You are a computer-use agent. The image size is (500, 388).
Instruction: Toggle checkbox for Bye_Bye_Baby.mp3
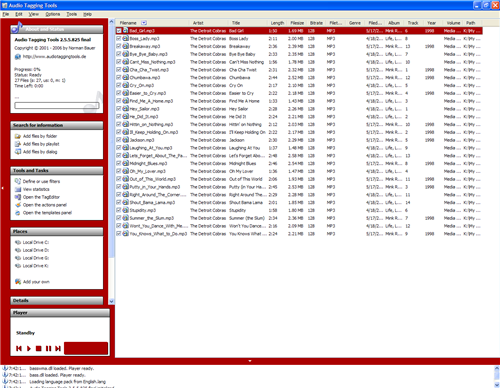coord(119,54)
